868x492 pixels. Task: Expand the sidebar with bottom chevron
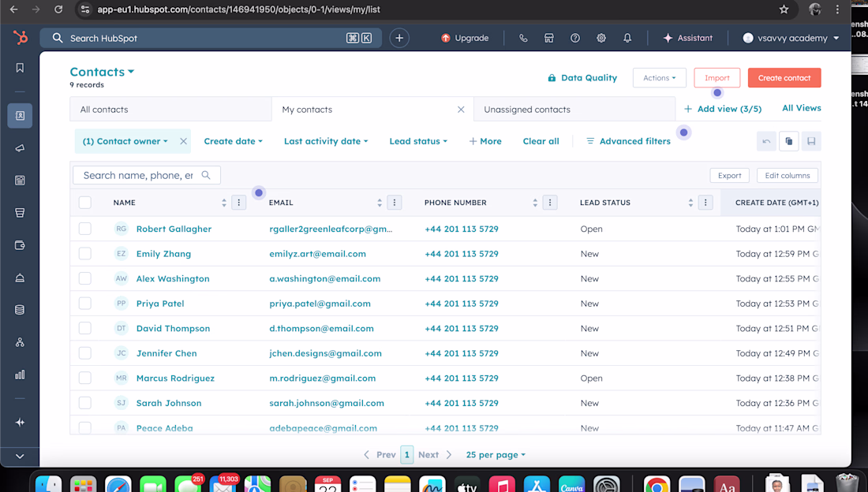[x=20, y=457]
